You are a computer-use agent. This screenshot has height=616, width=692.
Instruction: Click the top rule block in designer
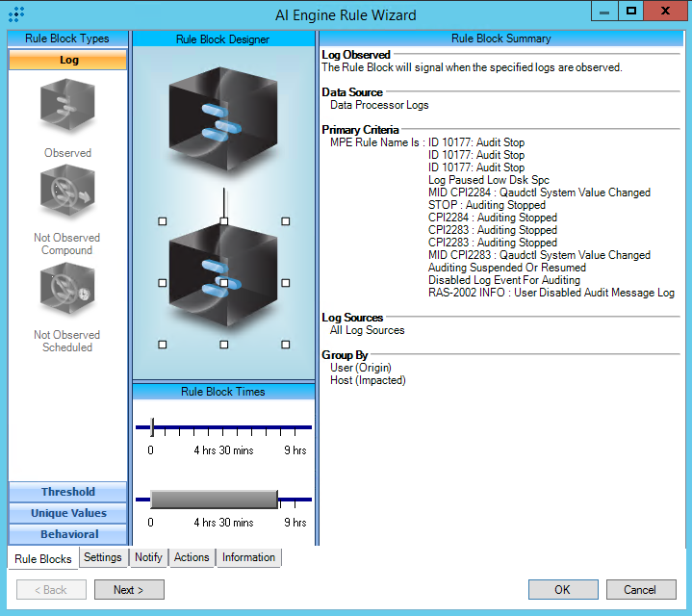pyautogui.click(x=223, y=119)
